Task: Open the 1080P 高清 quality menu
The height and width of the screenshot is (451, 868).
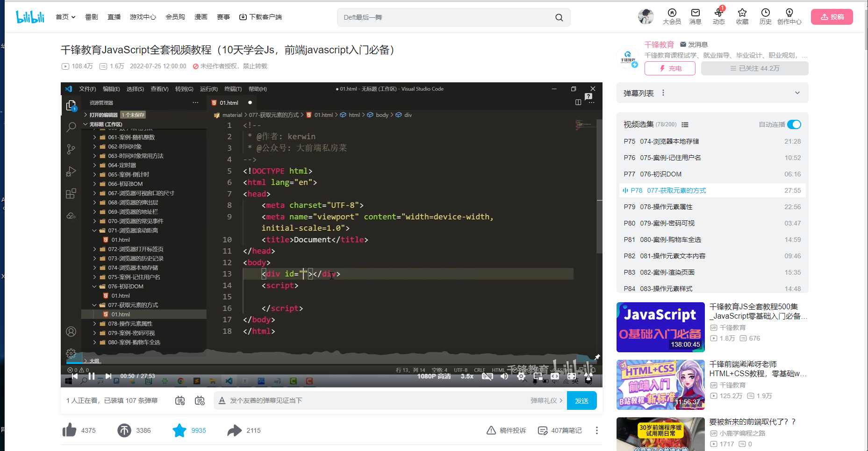Action: tap(434, 376)
